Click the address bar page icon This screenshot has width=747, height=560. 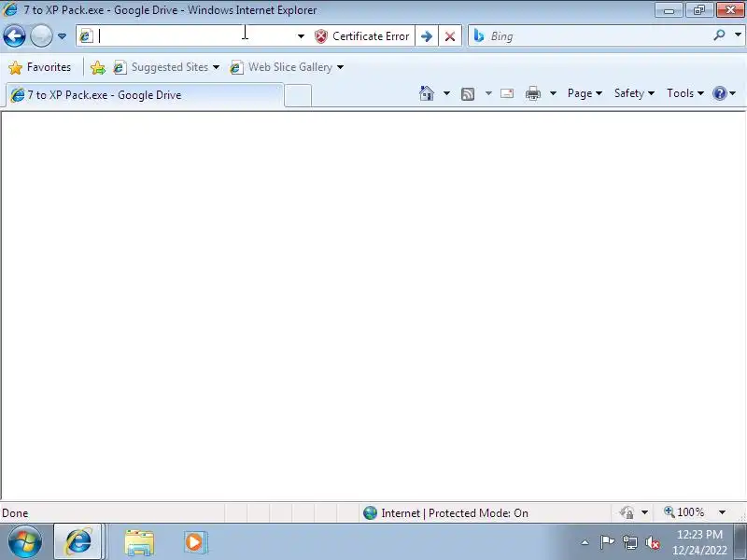pyautogui.click(x=86, y=36)
